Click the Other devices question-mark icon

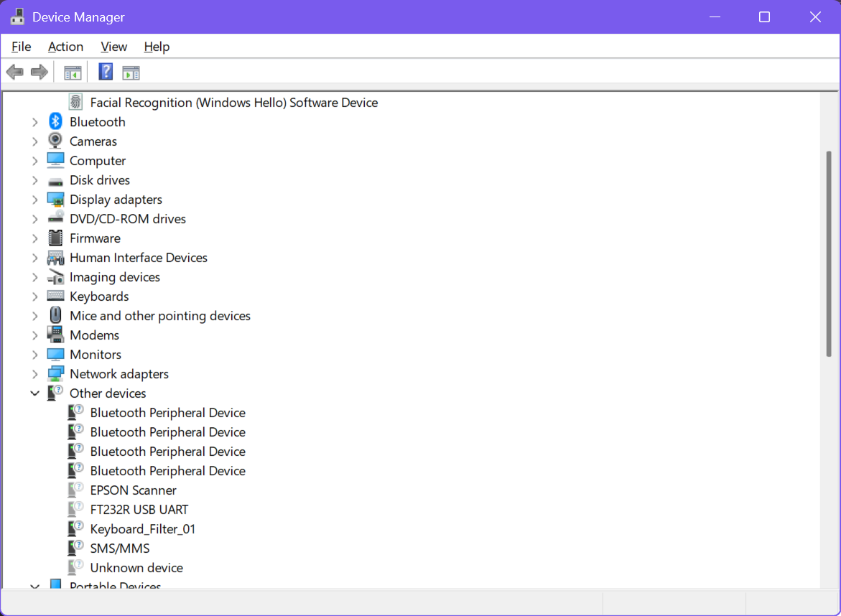coord(55,393)
